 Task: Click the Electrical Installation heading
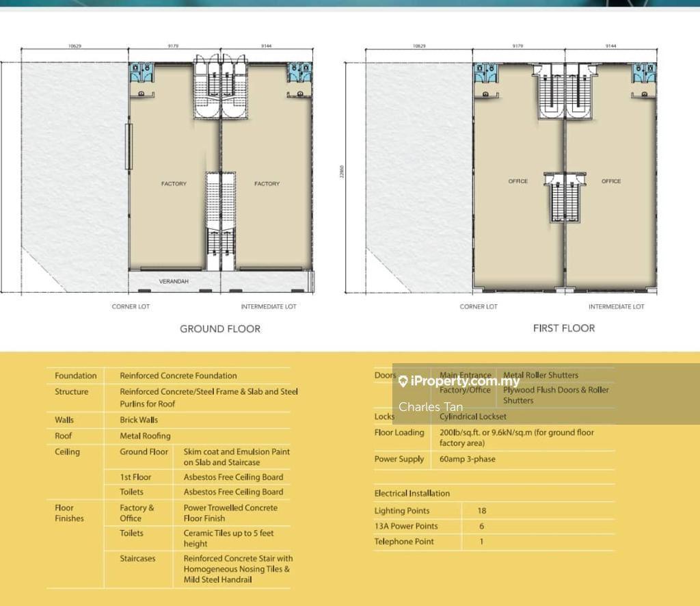click(x=412, y=493)
